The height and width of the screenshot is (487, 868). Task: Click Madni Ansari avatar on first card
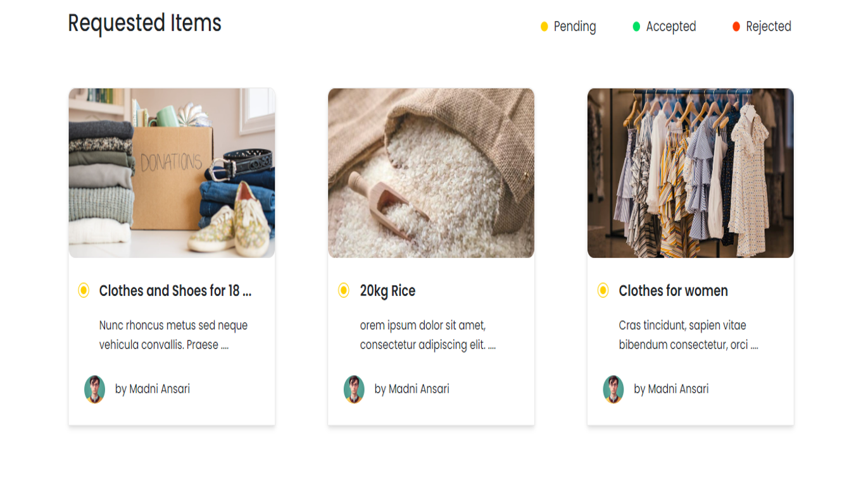point(95,389)
